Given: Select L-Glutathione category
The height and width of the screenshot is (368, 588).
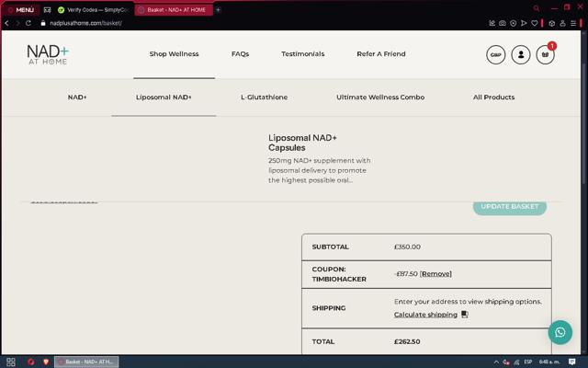Looking at the screenshot, I should point(264,97).
